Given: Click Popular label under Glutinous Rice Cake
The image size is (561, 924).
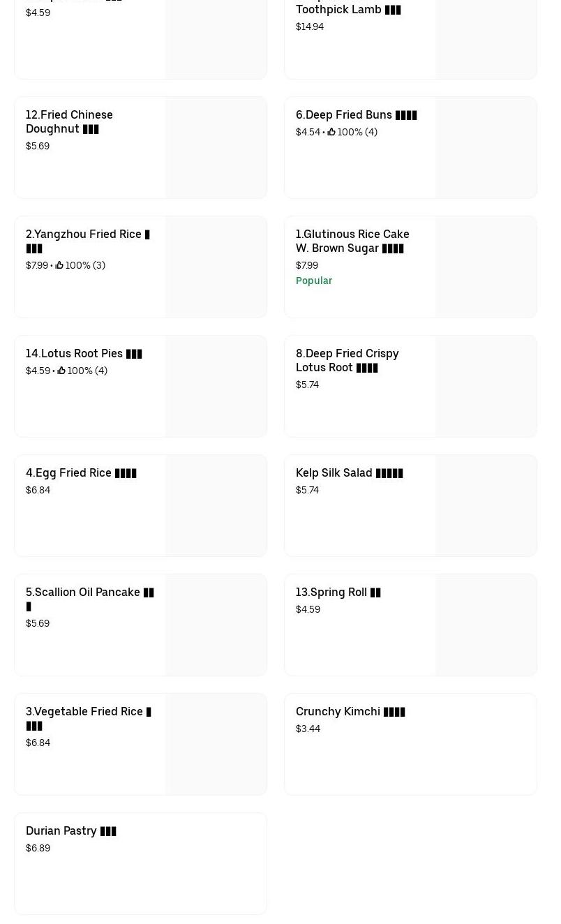Looking at the screenshot, I should (x=314, y=281).
